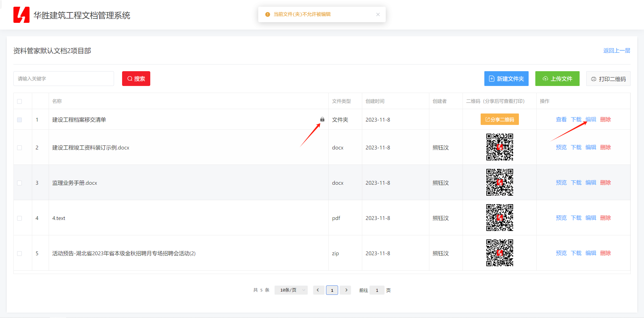
Task: Click 删除 for 监理业务手册.docx
Action: click(x=605, y=183)
